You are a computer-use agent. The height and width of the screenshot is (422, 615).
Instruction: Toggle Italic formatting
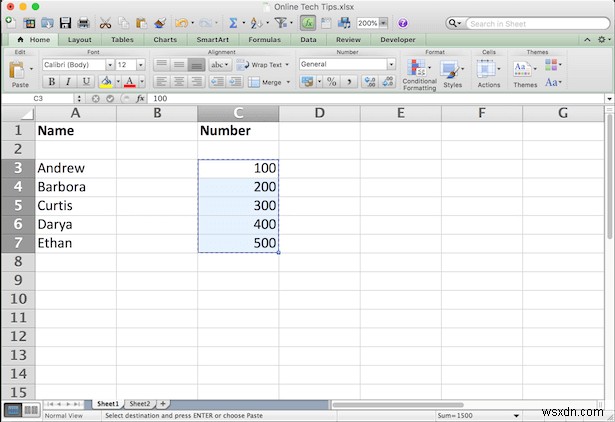[68, 82]
